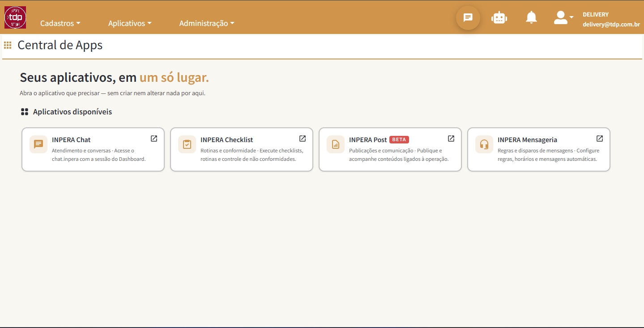This screenshot has height=328, width=644.
Task: Expand the Aplicativos menu
Action: pyautogui.click(x=130, y=23)
